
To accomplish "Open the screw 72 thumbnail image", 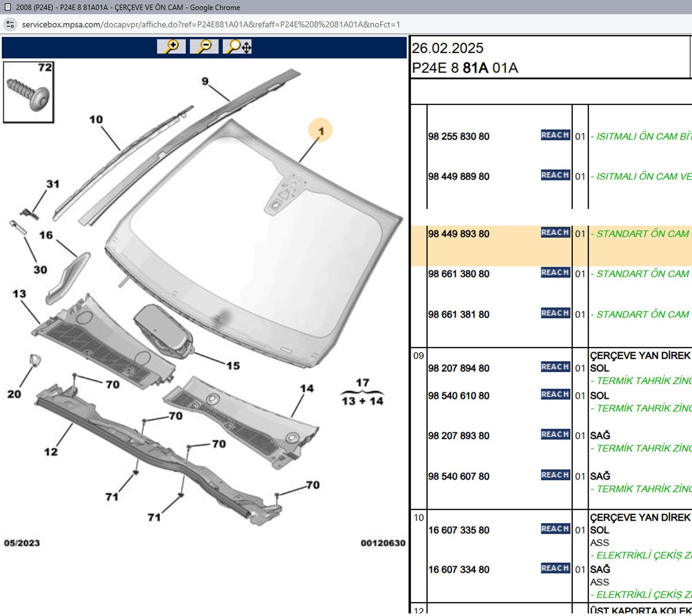I will click(x=28, y=93).
